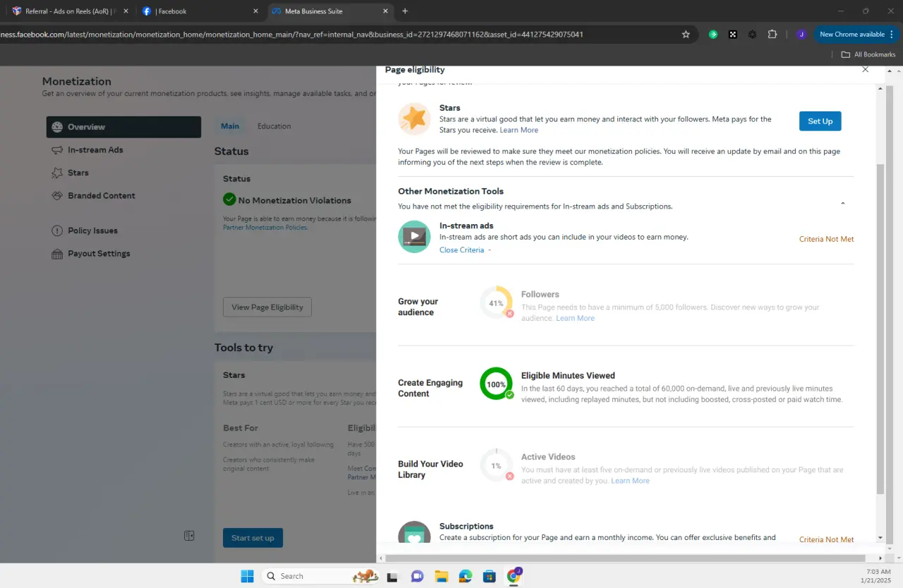The width and height of the screenshot is (903, 588).
Task: Open the Chrome Extensions puzzle icon
Action: point(772,35)
